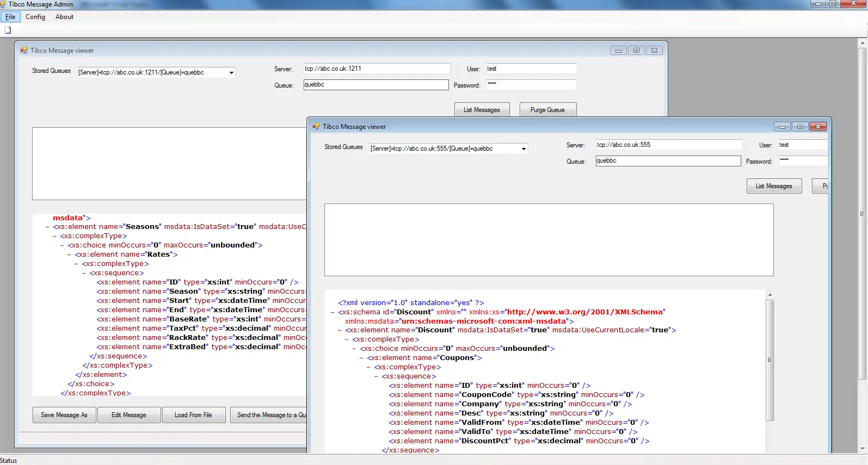Collapse the xs:element name="Rates" node

point(69,255)
